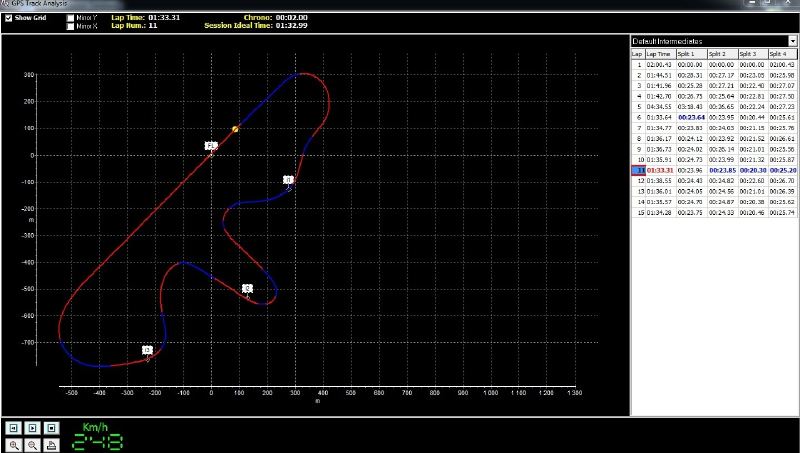Click highlighted lap number 11 cell
This screenshot has width=800, height=453.
click(638, 170)
